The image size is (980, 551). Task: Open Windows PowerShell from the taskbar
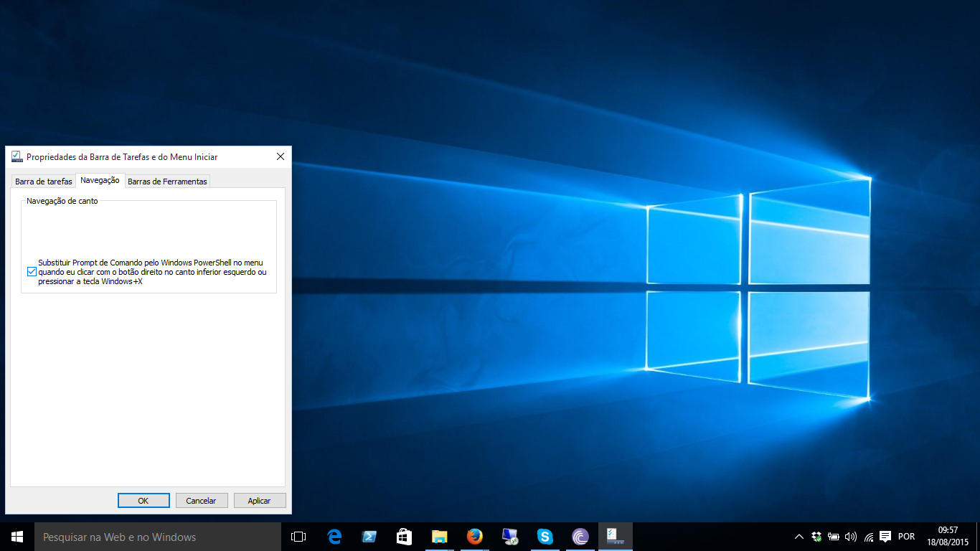369,537
